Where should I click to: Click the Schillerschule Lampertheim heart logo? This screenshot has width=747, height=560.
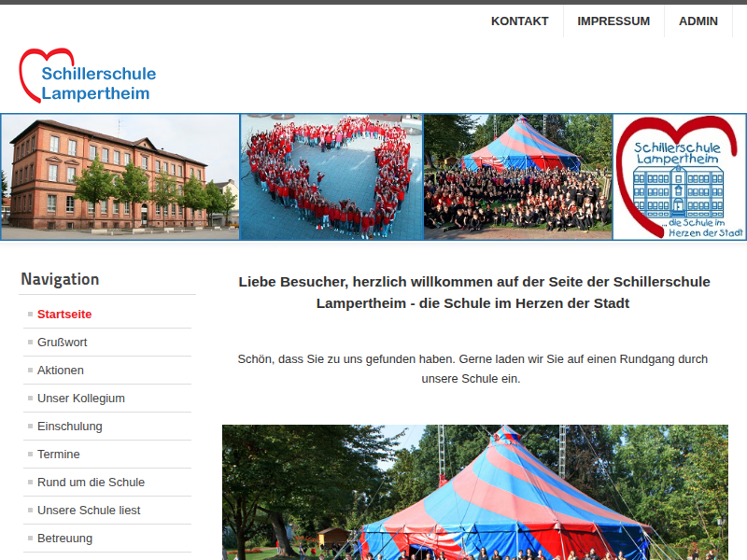coord(87,76)
